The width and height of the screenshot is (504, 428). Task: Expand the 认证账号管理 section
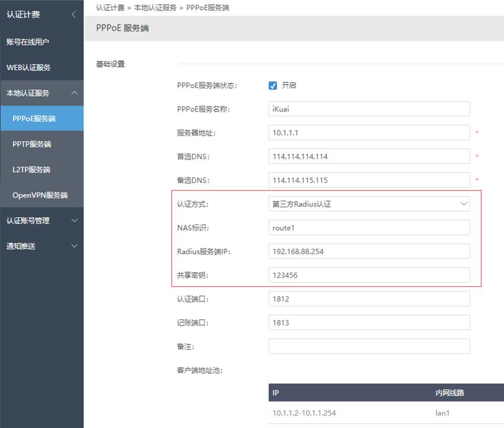[x=74, y=221]
